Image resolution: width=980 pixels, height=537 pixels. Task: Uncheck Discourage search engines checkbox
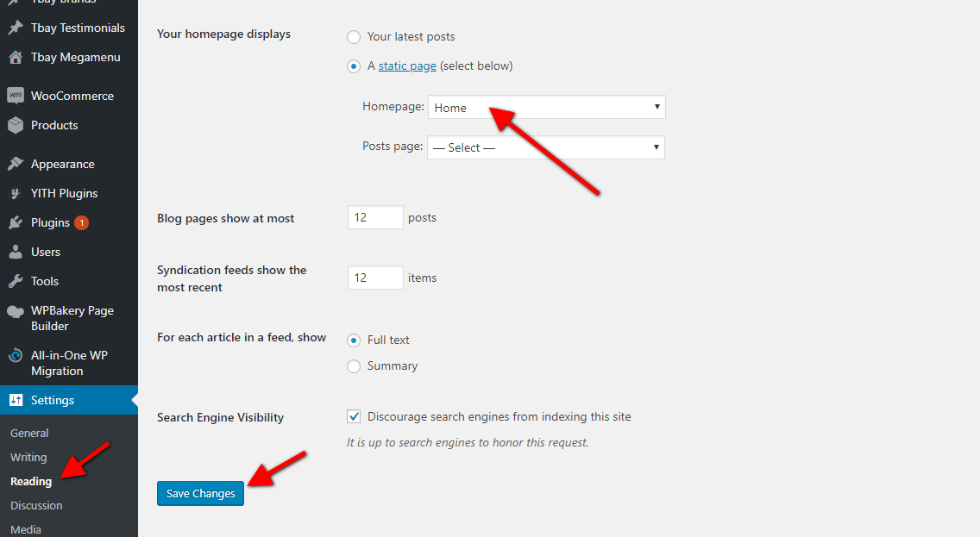pyautogui.click(x=354, y=417)
